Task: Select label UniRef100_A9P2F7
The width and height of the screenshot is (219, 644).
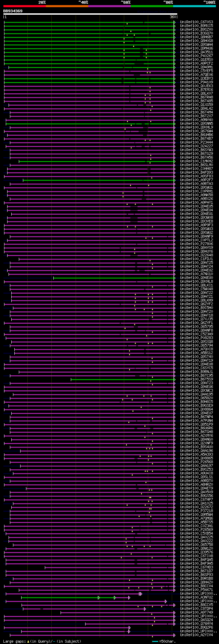Action: [196, 180]
